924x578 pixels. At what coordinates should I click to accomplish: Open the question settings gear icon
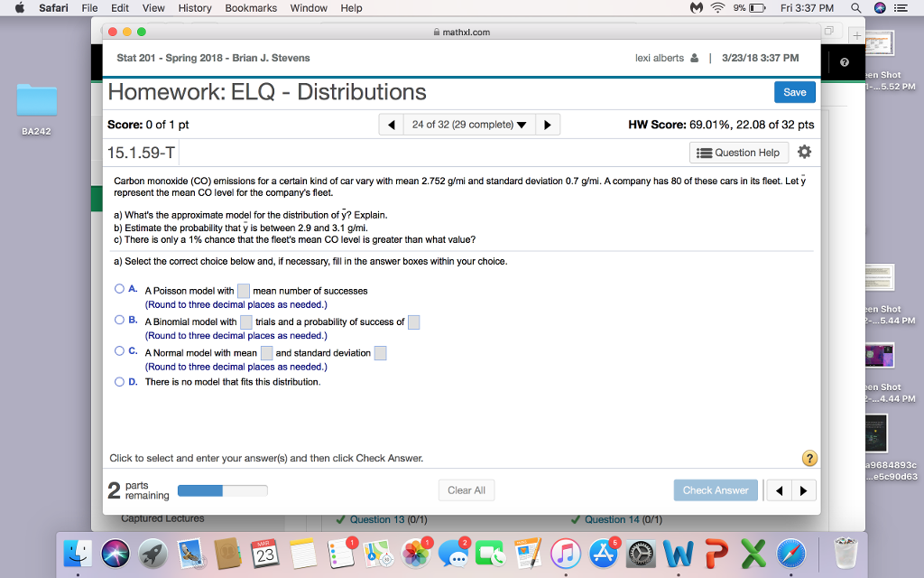(803, 153)
